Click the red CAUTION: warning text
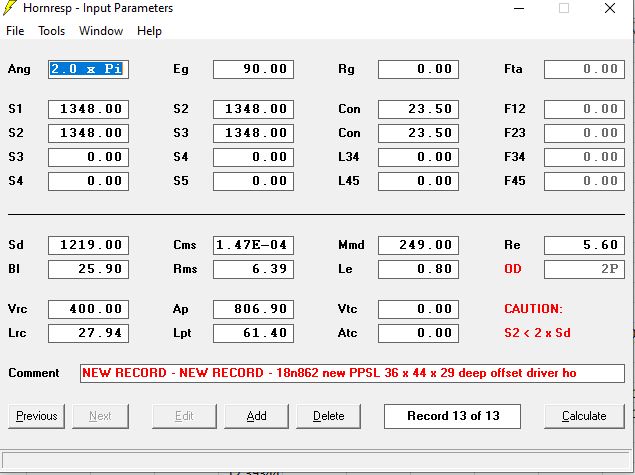This screenshot has width=635, height=475. click(x=533, y=309)
